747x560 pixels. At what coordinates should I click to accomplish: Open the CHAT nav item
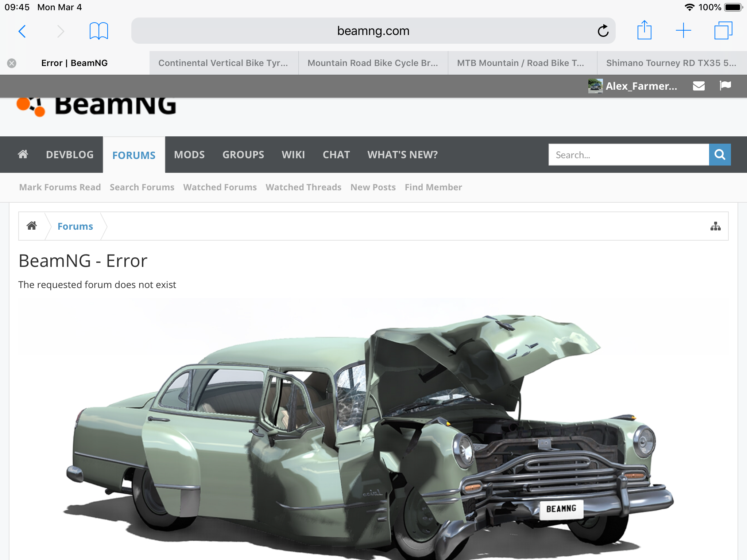click(x=336, y=155)
